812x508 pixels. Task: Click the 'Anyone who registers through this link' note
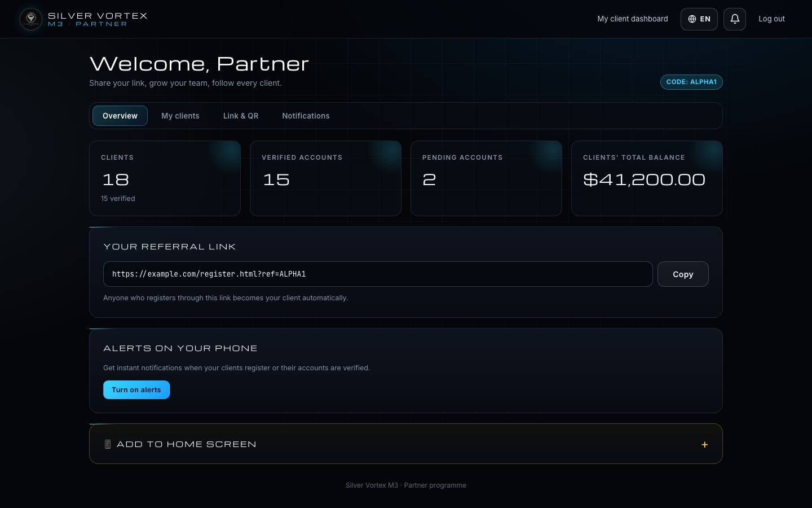coord(226,298)
